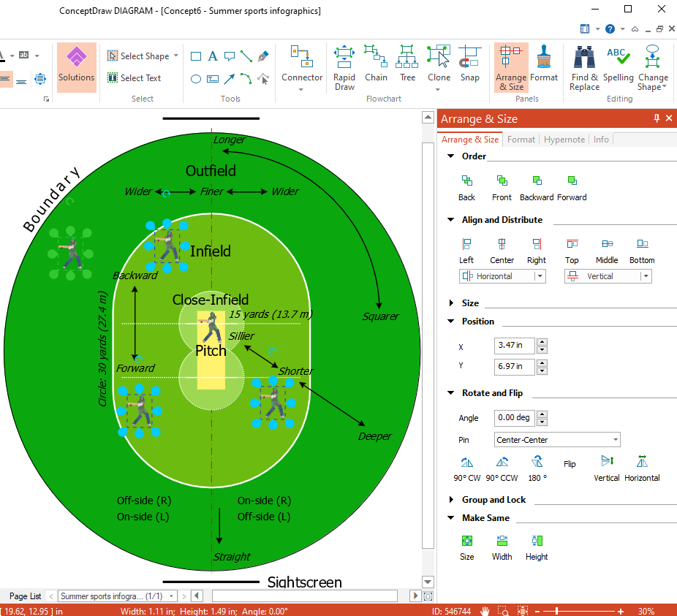Align shapes Right
This screenshot has height=616, width=677.
(537, 251)
